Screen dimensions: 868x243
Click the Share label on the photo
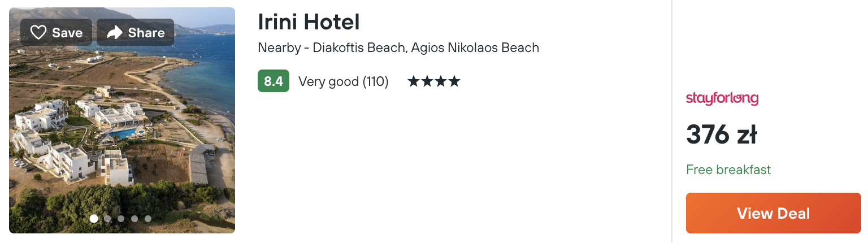[146, 33]
